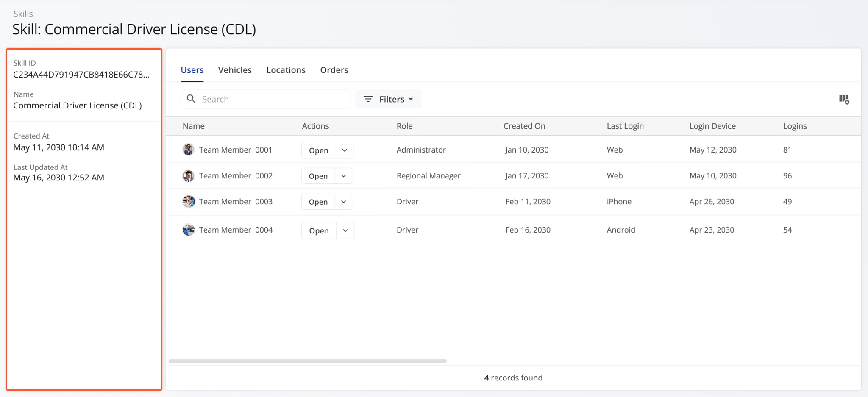Click the filter lines icon in Filters
Image resolution: width=868 pixels, height=397 pixels.
coord(368,99)
